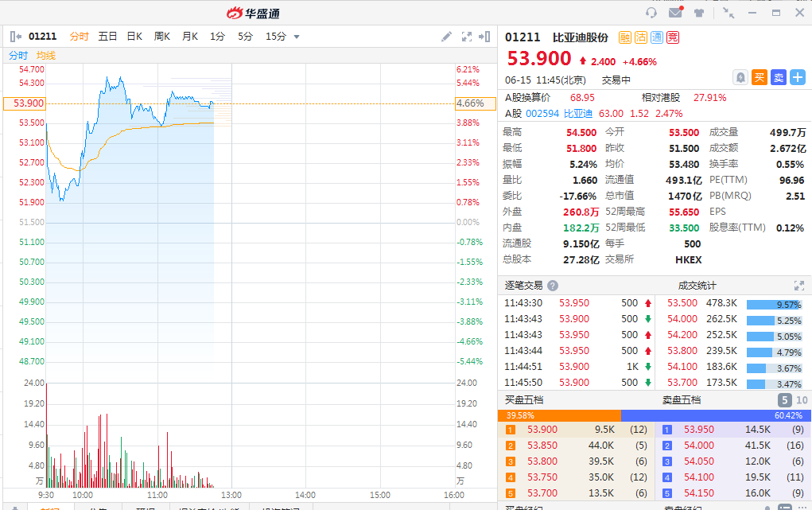The image size is (812, 510).
Task: Click ask level 2 price 54.000
Action: click(698, 446)
